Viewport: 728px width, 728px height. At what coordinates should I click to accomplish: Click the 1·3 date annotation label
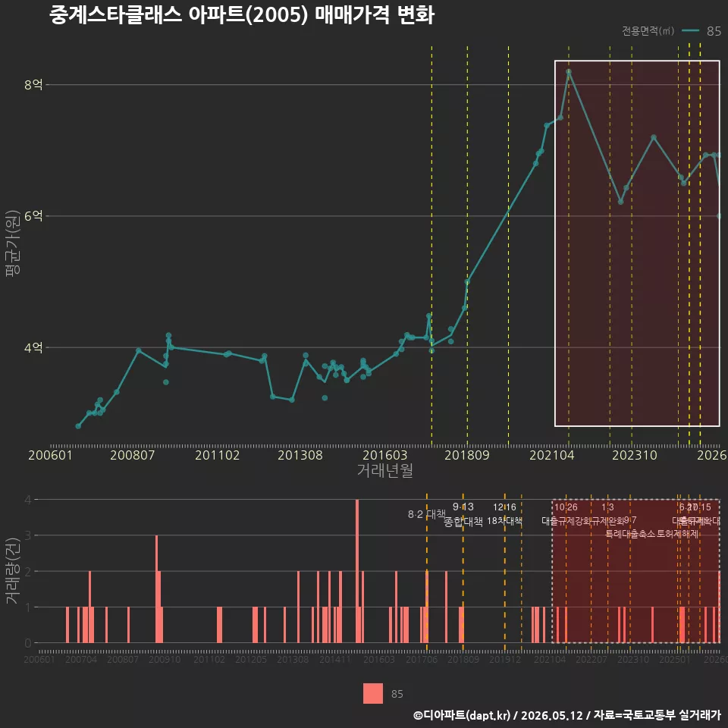click(607, 507)
